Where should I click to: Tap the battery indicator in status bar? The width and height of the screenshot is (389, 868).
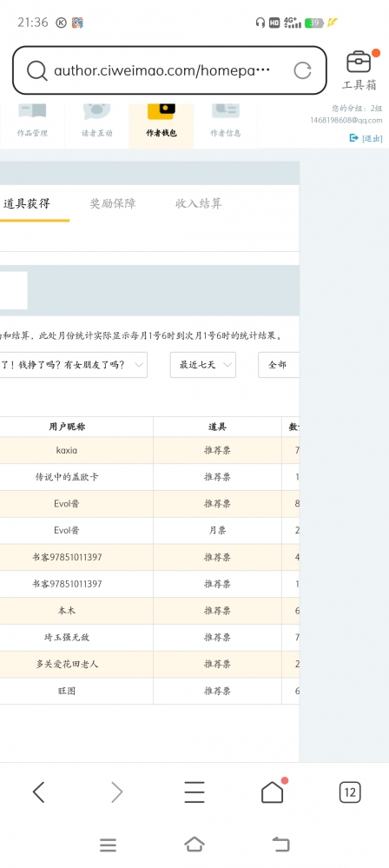coord(314,23)
